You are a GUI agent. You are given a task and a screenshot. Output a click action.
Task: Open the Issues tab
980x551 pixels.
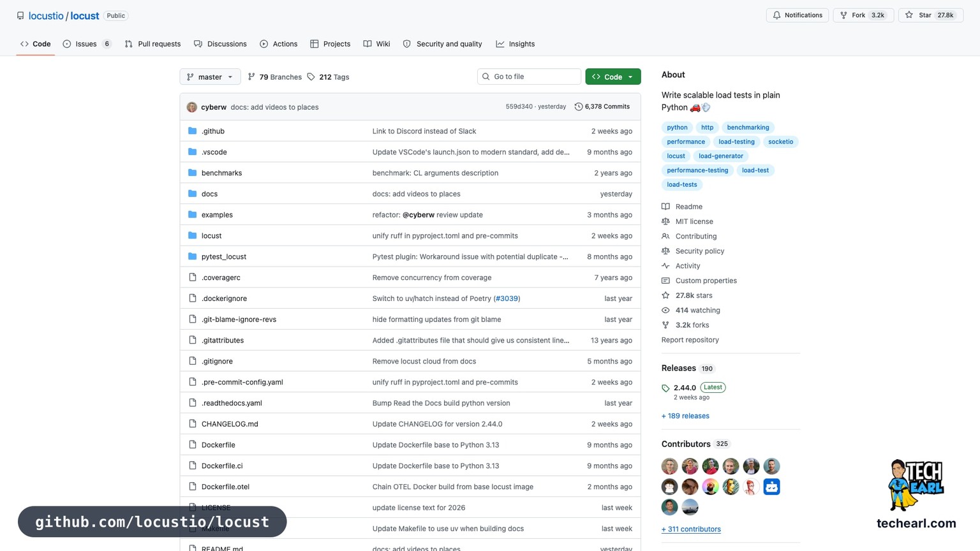87,44
